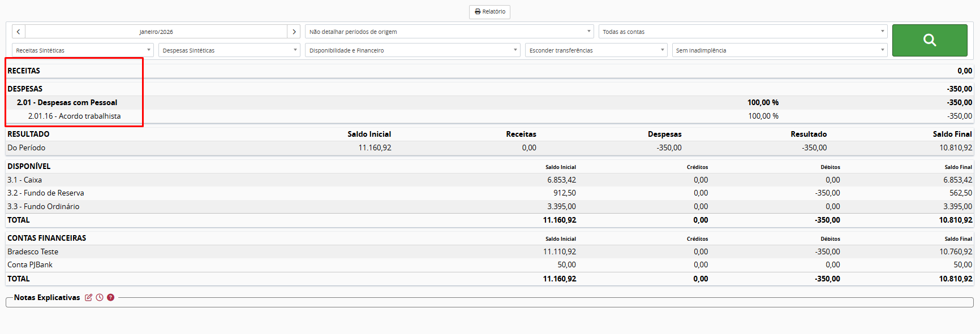
Task: Select the 2.01 - Despesas com Pessoal row
Action: tap(67, 102)
